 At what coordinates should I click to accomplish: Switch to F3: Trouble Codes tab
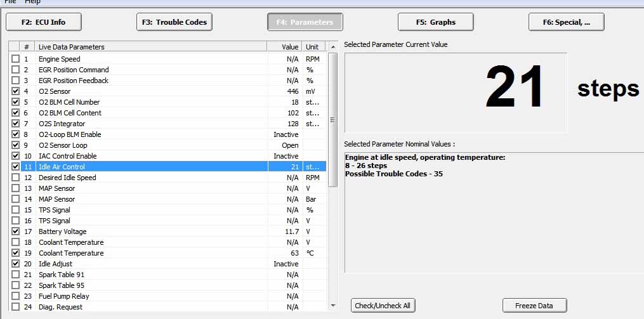tap(174, 22)
